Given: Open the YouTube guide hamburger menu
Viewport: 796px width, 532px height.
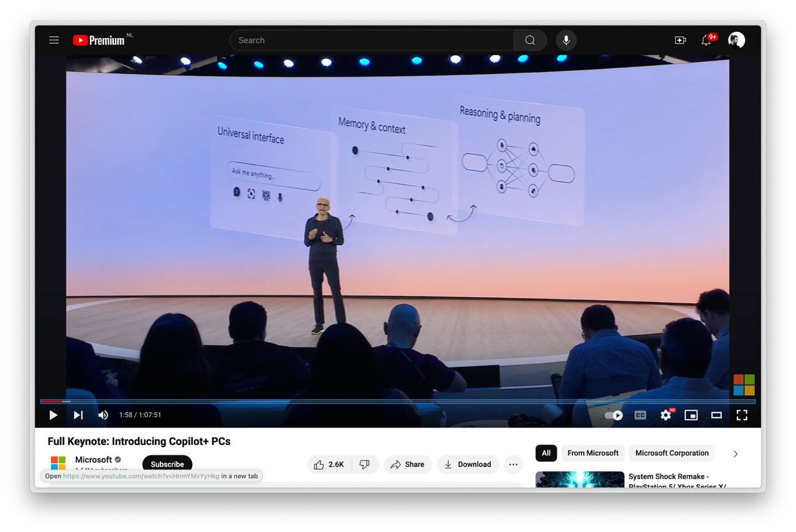Looking at the screenshot, I should (x=54, y=40).
